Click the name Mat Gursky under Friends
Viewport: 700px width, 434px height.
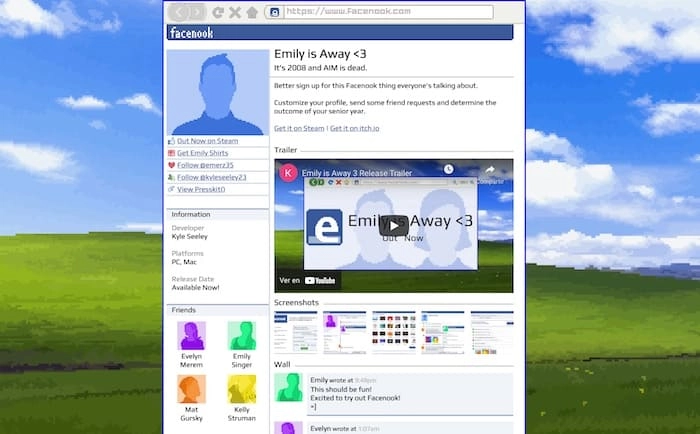tap(192, 414)
